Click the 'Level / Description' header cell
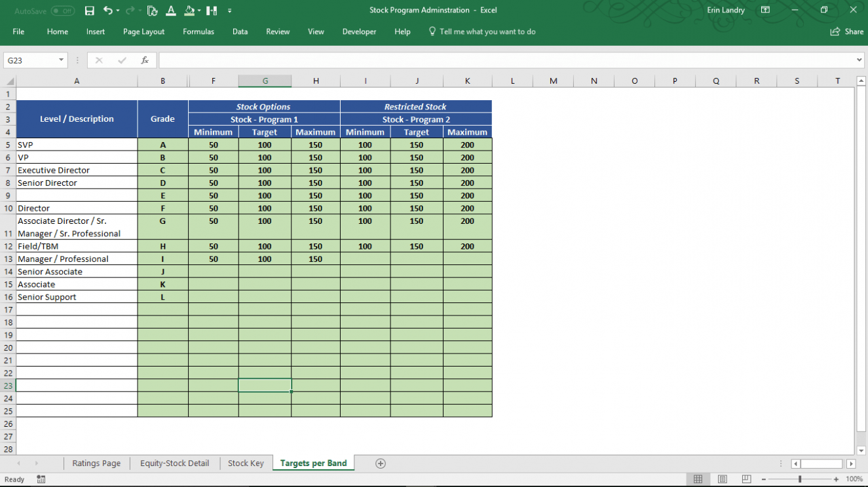The image size is (868, 487). pos(77,119)
